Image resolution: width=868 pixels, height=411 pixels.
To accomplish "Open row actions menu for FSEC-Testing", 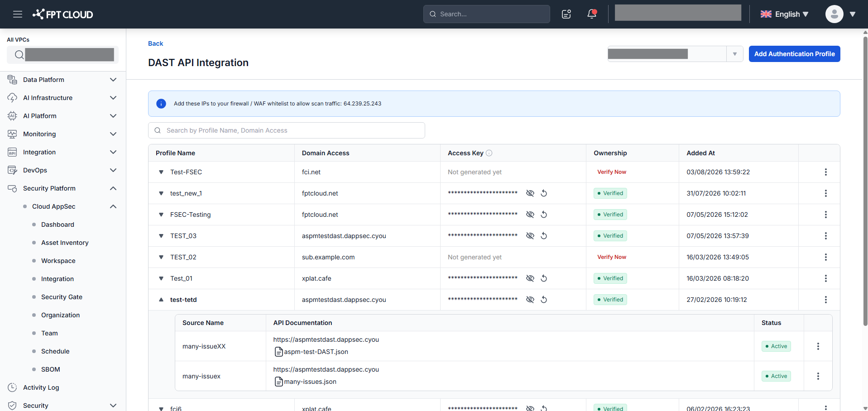I will tap(826, 215).
